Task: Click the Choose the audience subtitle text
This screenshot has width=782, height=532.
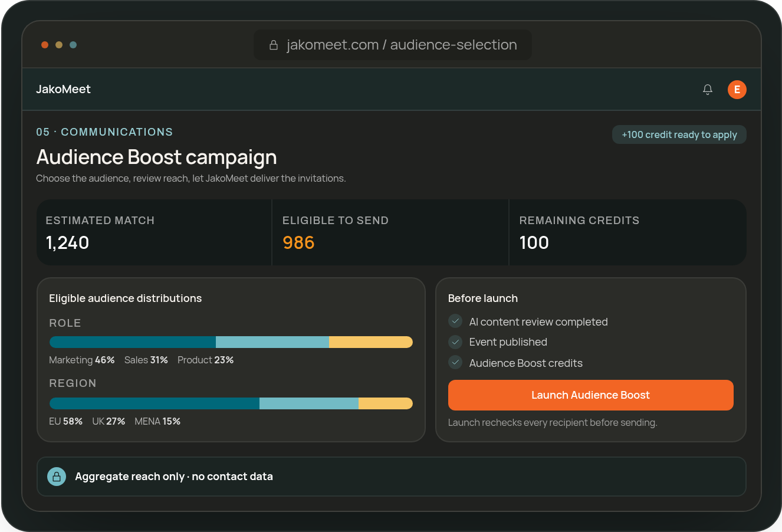Action: coord(191,178)
